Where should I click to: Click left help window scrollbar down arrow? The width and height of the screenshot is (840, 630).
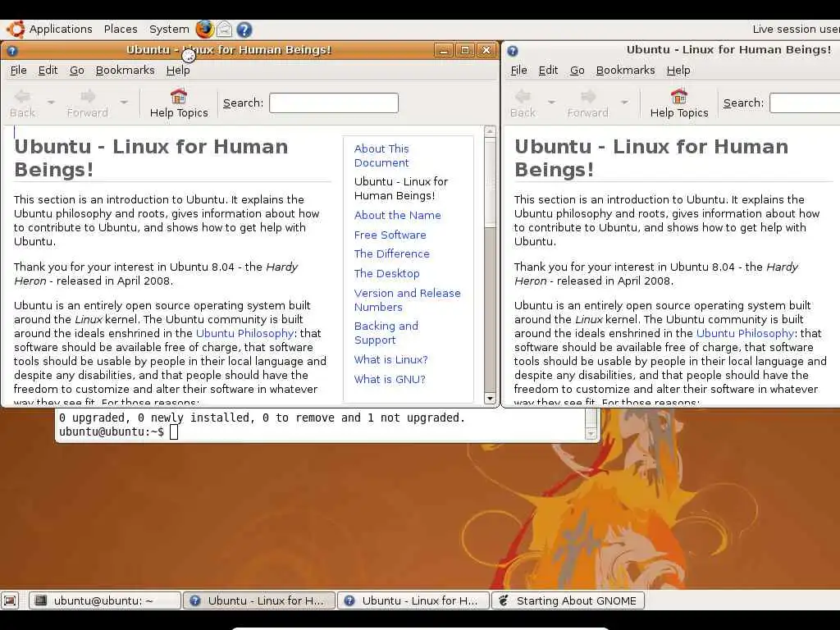[x=490, y=398]
